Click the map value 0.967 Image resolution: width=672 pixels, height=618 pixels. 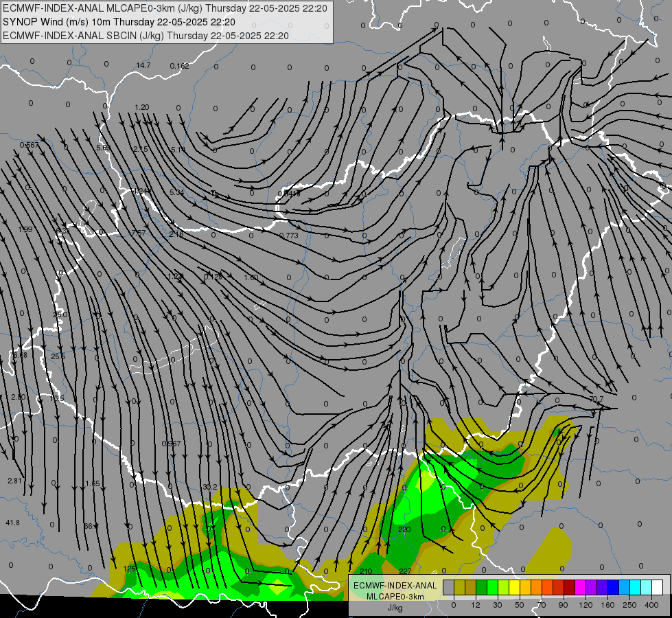171,444
